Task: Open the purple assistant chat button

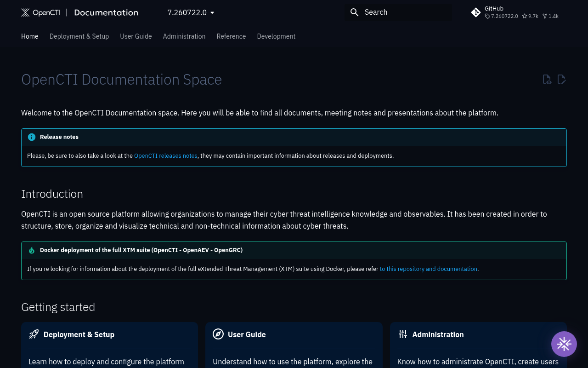Action: 564,344
